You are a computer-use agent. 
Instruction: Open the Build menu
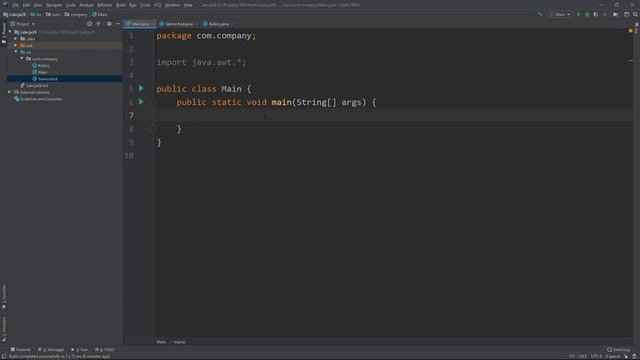point(121,5)
